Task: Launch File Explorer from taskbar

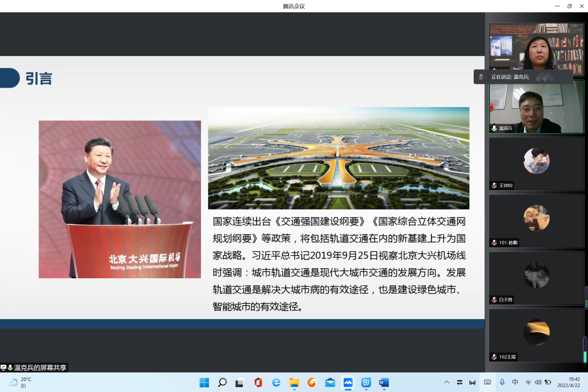Action: 294,382
